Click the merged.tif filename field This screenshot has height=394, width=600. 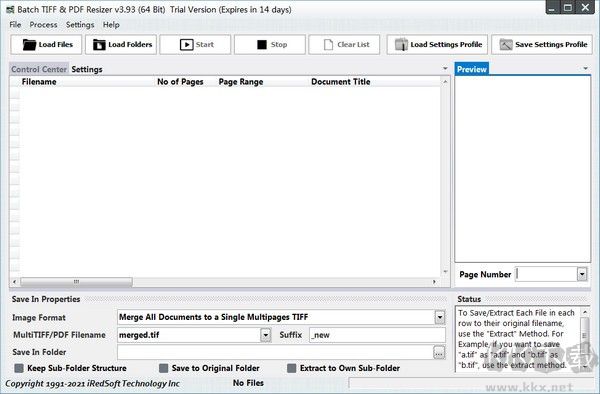[189, 335]
